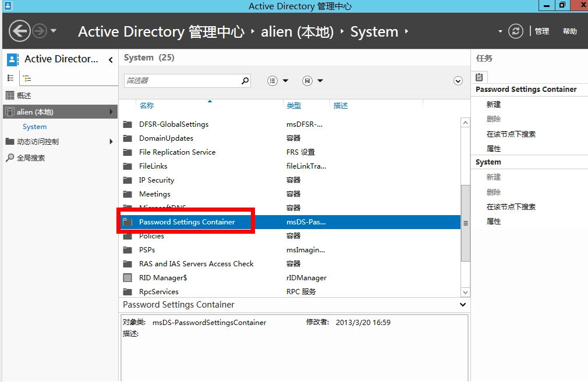Click 属性 under Password Settings Container tasks
588x382 pixels.
pos(494,149)
